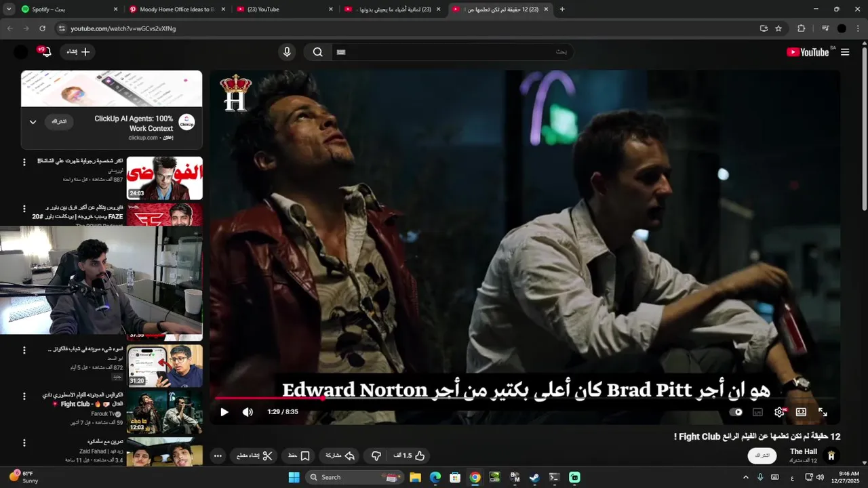This screenshot has width=868, height=488.
Task: Play the Fight Club video
Action: coord(224,412)
